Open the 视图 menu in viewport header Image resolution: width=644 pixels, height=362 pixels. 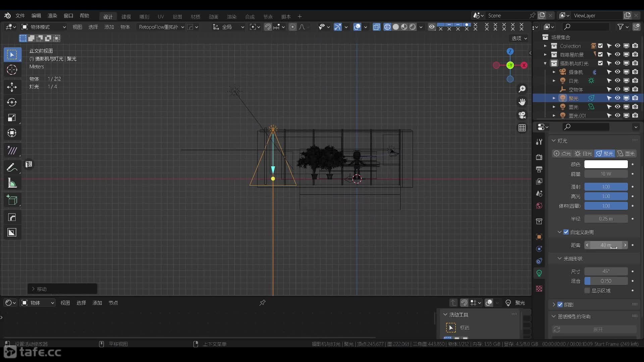click(x=77, y=27)
